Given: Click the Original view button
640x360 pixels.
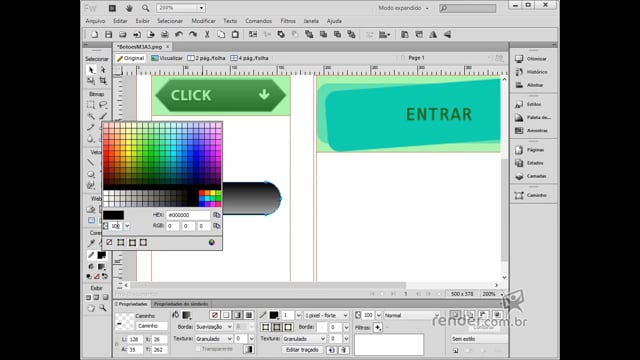Looking at the screenshot, I should click(x=131, y=58).
